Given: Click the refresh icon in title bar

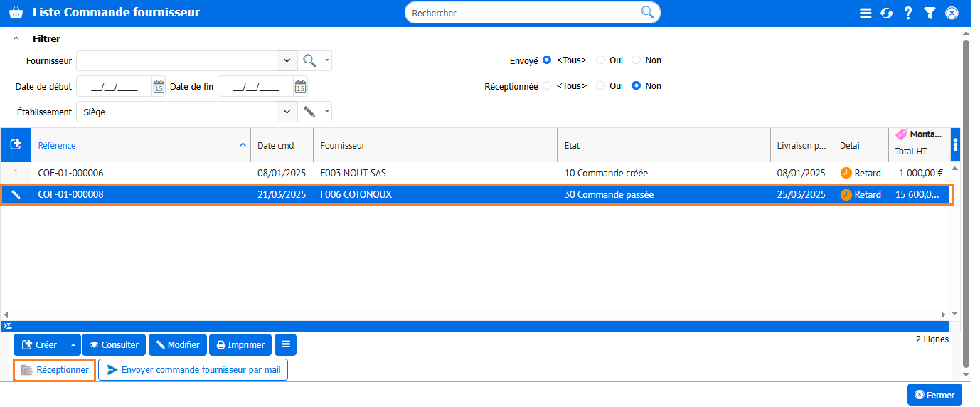Looking at the screenshot, I should click(x=886, y=13).
